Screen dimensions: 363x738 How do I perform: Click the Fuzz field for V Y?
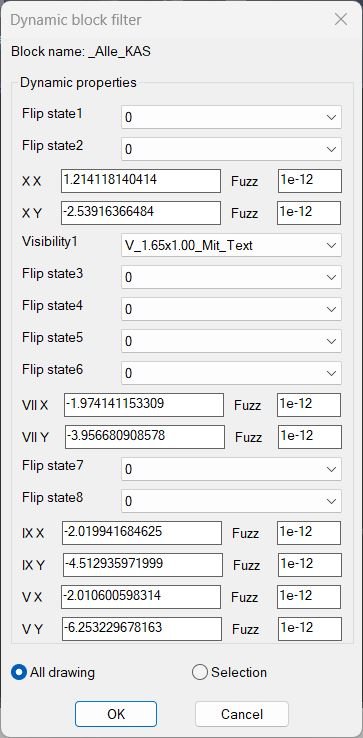[x=310, y=629]
